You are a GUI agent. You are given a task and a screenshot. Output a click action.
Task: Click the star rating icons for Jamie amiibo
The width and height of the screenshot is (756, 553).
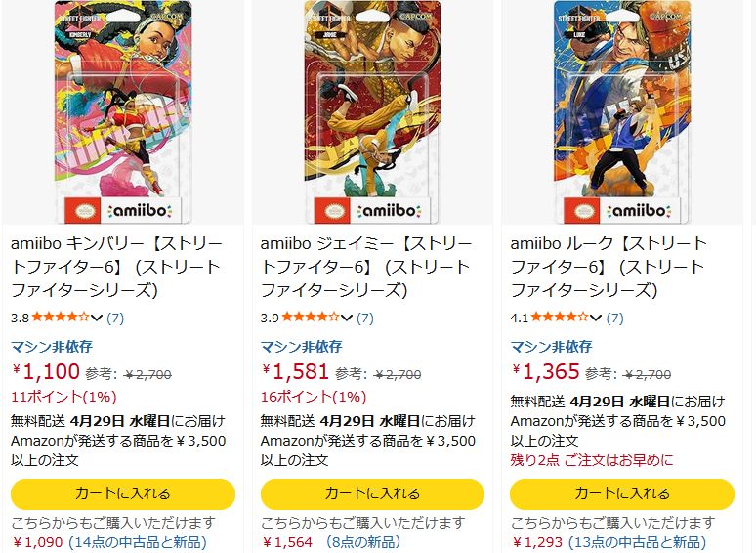coord(311,318)
